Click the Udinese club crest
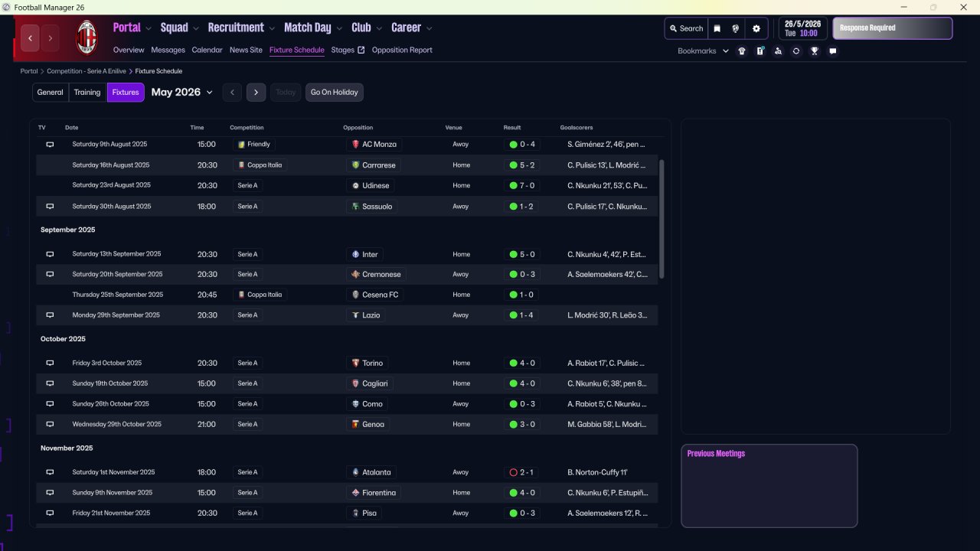Viewport: 980px width, 551px height. 355,185
